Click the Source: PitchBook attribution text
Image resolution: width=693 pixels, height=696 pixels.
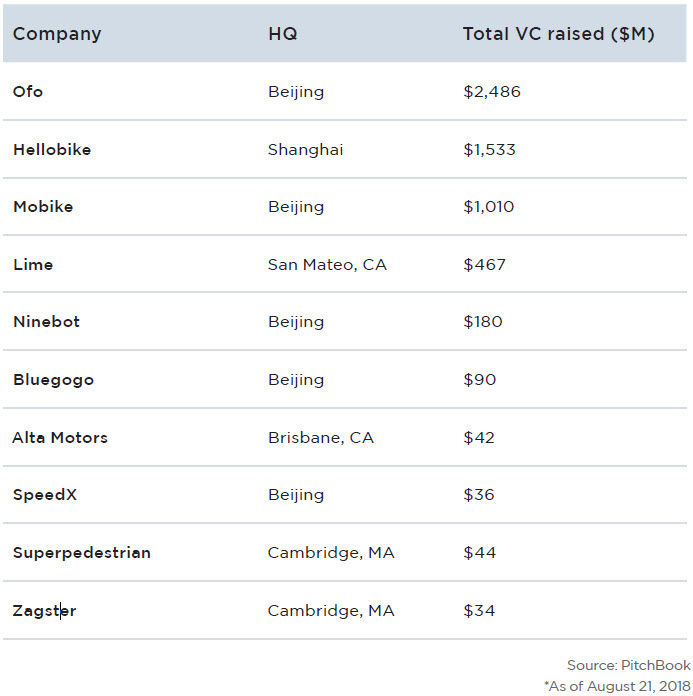[628, 665]
